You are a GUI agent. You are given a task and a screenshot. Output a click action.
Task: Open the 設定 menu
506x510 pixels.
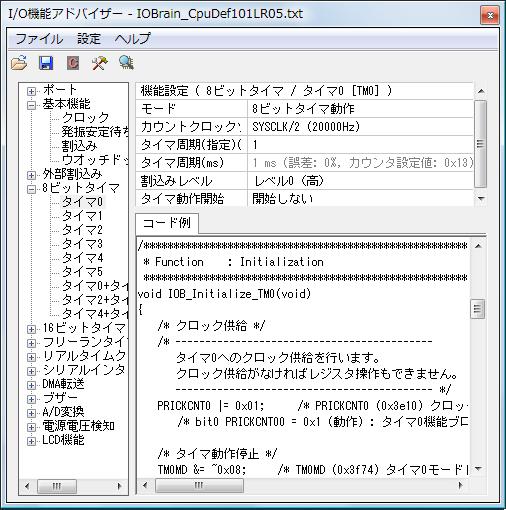[89, 39]
